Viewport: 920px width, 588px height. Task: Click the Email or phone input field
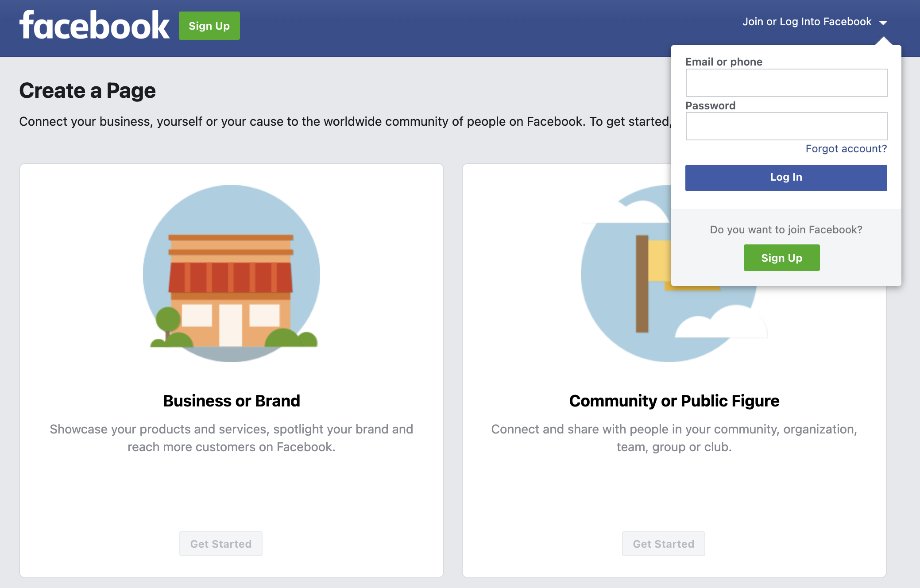tap(786, 83)
